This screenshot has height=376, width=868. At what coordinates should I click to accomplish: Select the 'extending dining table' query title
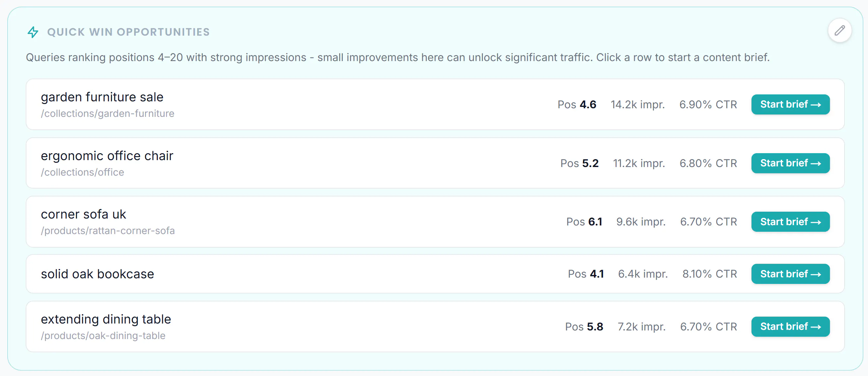click(106, 319)
